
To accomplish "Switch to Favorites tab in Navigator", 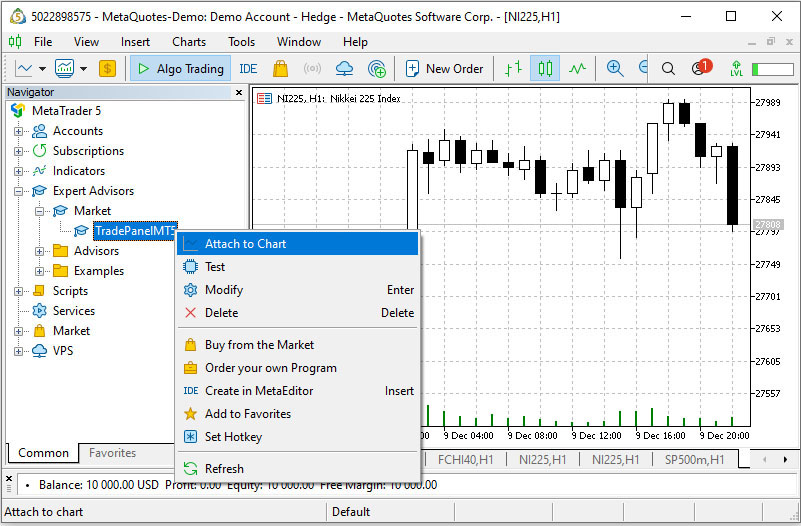I will click(112, 453).
